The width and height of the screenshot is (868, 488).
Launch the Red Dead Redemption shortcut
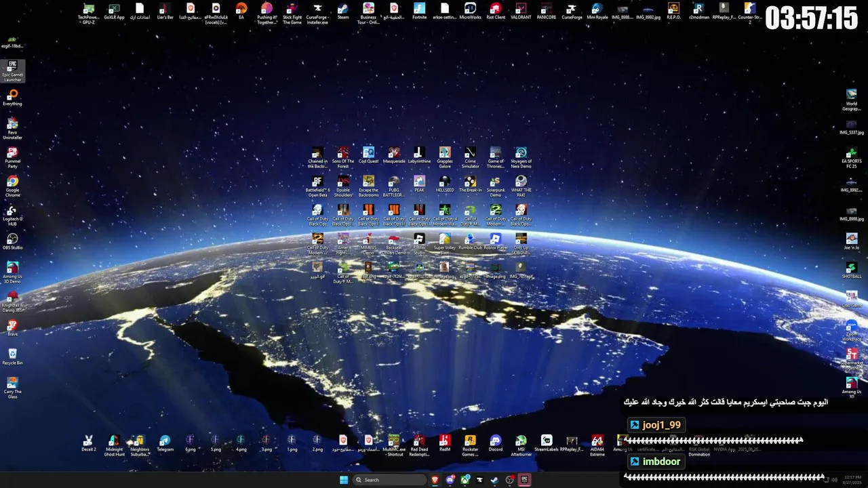[x=419, y=445]
